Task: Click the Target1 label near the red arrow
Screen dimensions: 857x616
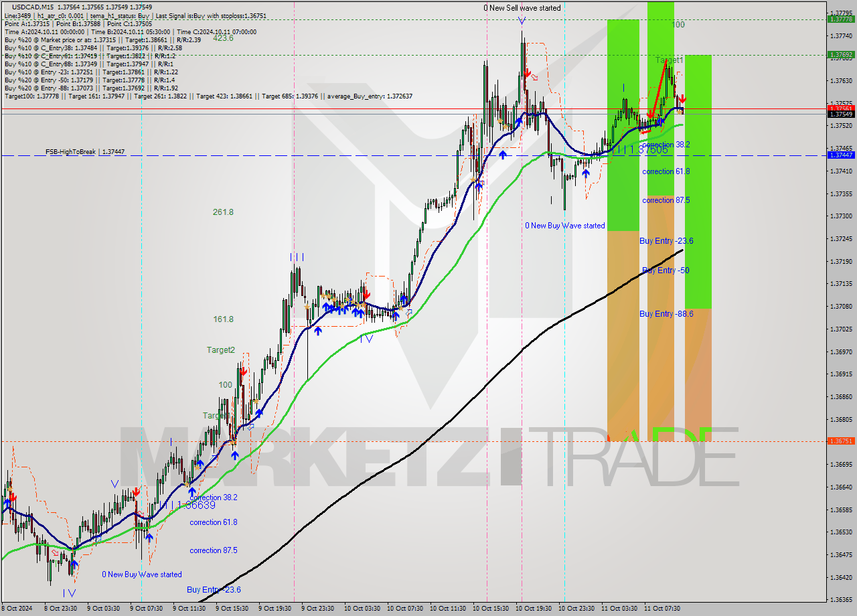Action: [x=669, y=60]
